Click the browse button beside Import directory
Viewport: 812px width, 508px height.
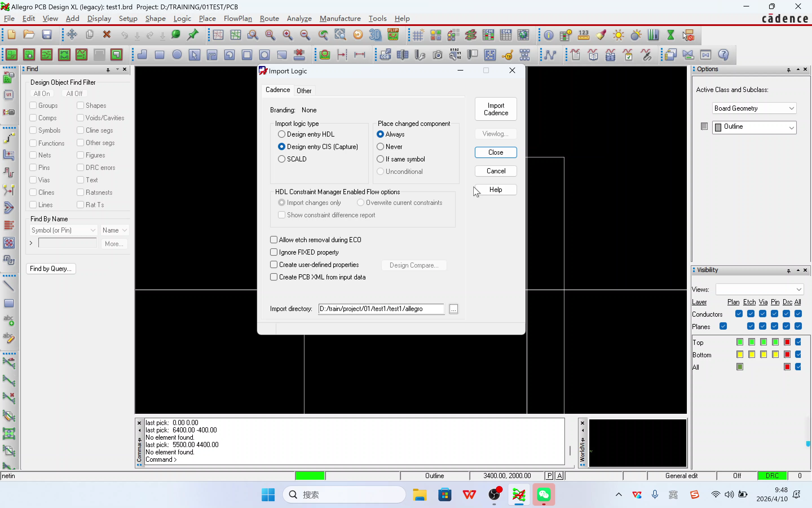(453, 308)
